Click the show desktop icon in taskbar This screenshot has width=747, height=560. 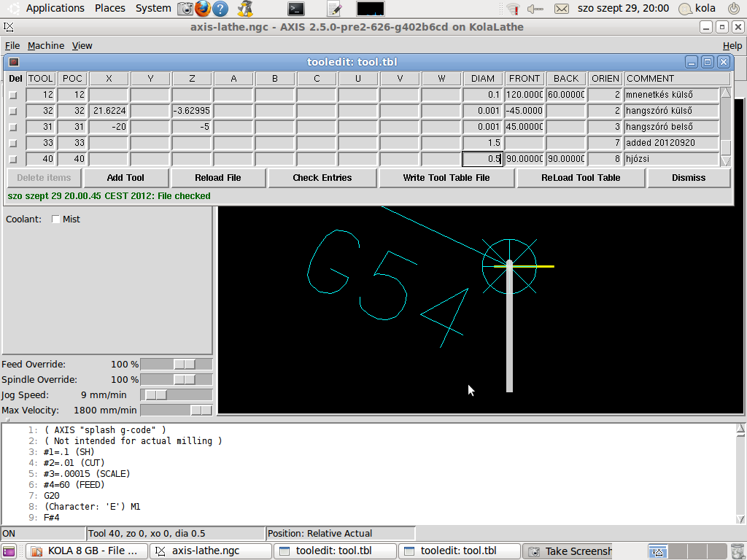pos(8,551)
